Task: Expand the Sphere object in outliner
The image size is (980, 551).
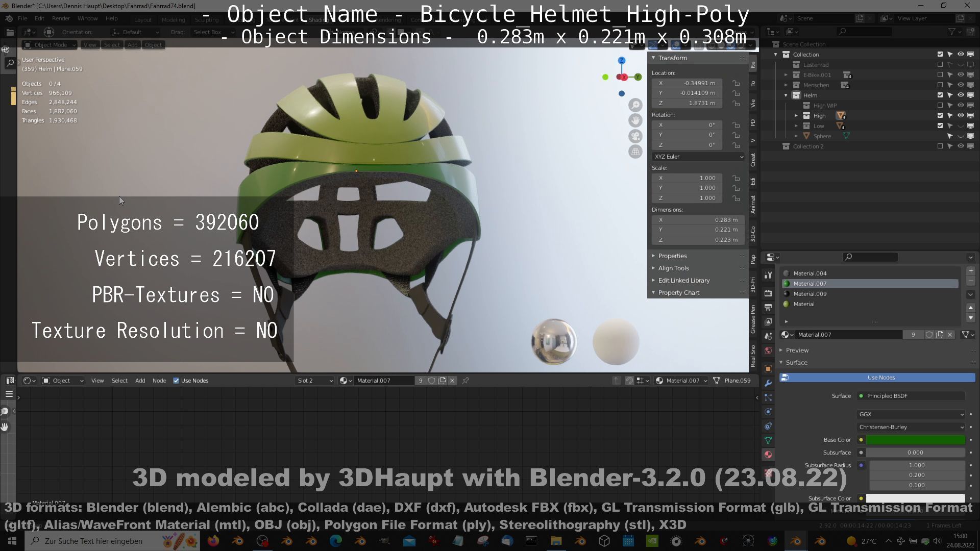Action: pos(796,136)
